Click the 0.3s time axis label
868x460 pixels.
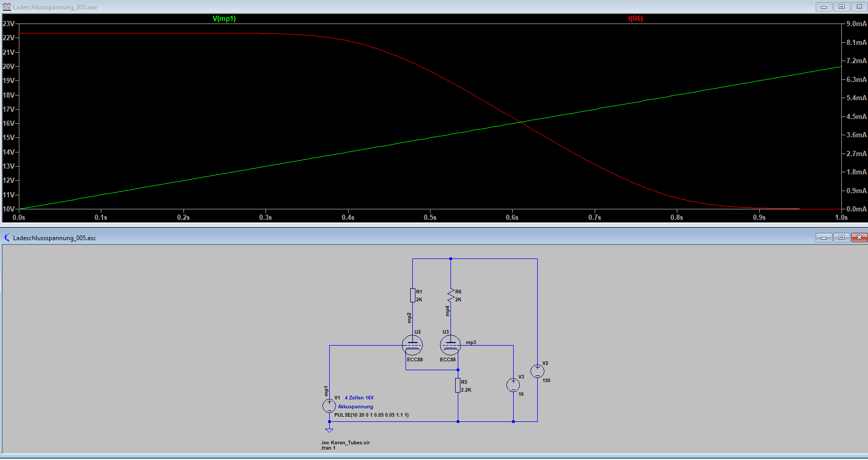tap(265, 217)
